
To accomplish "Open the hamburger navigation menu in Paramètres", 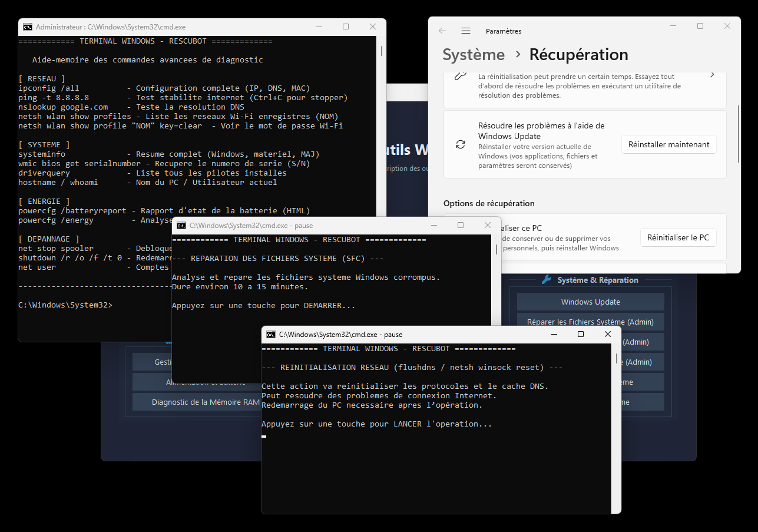I will coord(466,31).
